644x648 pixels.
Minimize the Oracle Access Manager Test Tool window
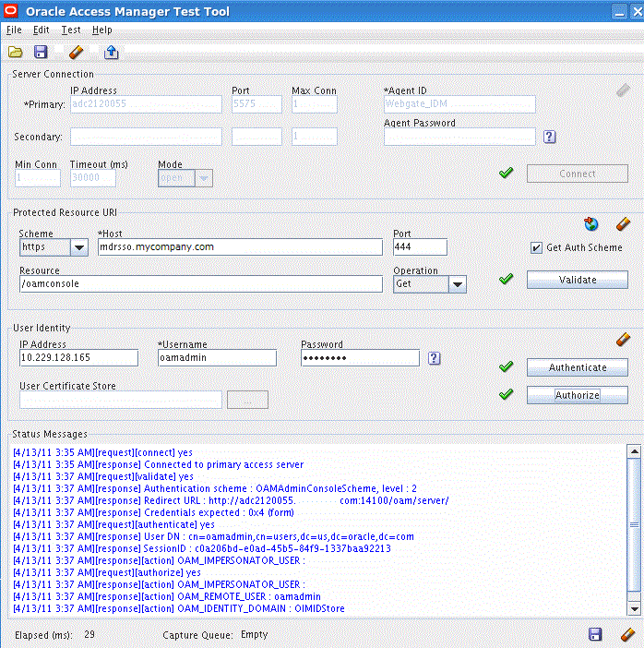(x=619, y=11)
